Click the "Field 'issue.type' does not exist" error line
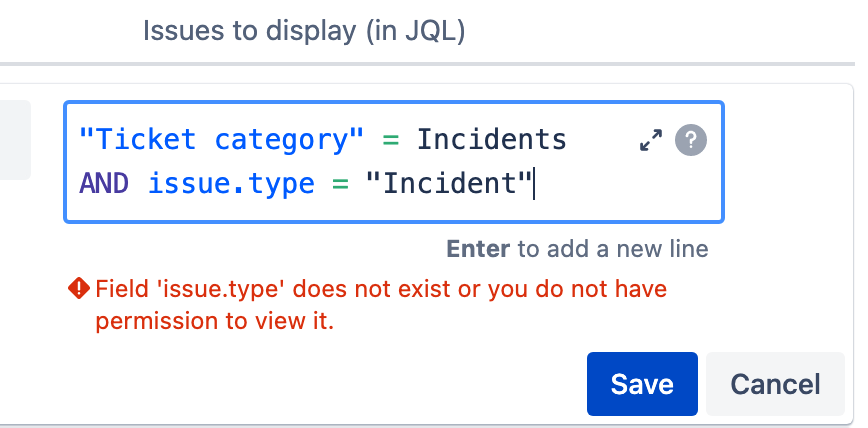Screen dimensions: 868x428 381,289
